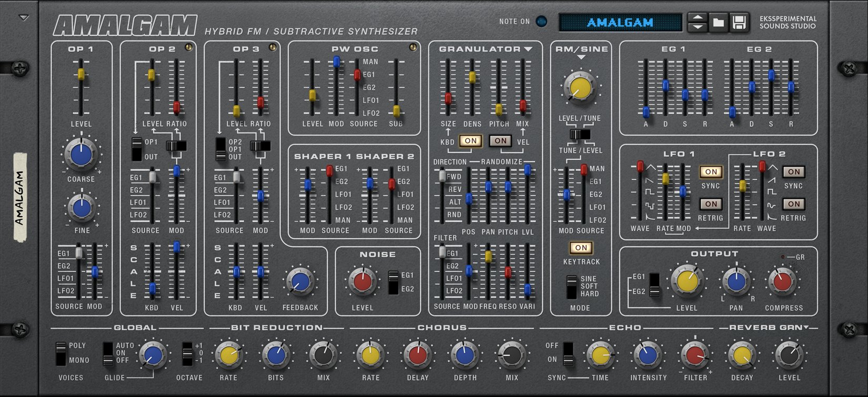This screenshot has width=868, height=397.
Task: Save patch with the floppy disk icon
Action: pos(739,23)
